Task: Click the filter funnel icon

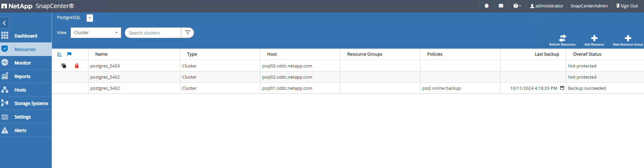Action: pos(187,33)
